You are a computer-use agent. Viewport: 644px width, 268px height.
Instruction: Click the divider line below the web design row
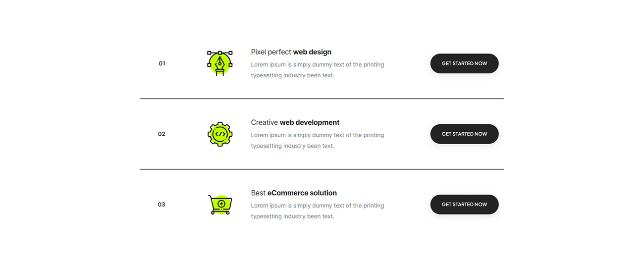pyautogui.click(x=322, y=99)
